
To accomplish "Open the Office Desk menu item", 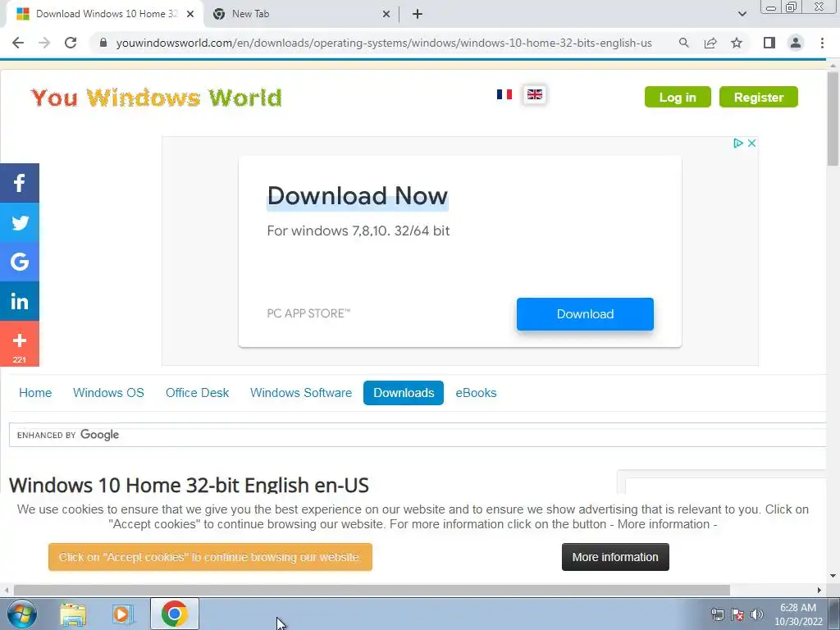I will point(197,393).
